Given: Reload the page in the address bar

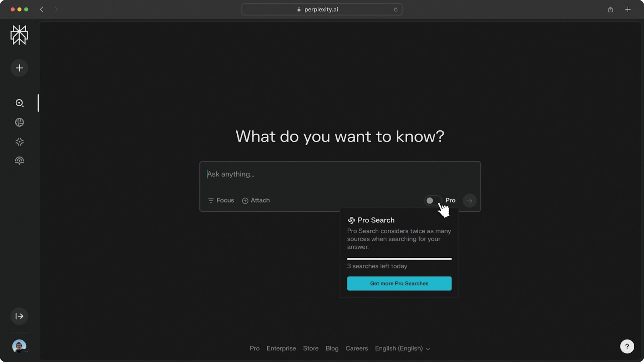Looking at the screenshot, I should pyautogui.click(x=396, y=10).
